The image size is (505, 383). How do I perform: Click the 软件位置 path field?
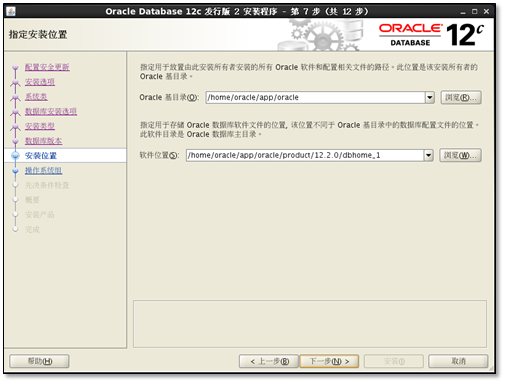click(305, 155)
